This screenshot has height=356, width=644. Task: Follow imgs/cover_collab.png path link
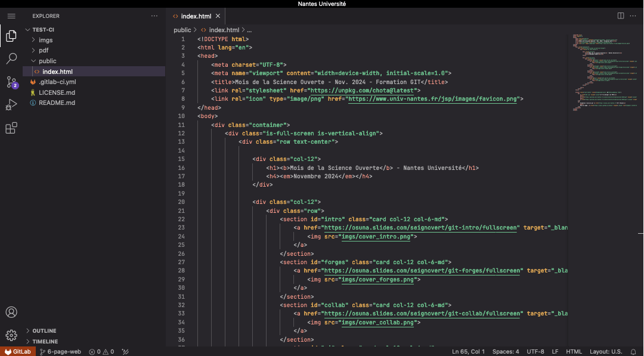[x=377, y=323]
